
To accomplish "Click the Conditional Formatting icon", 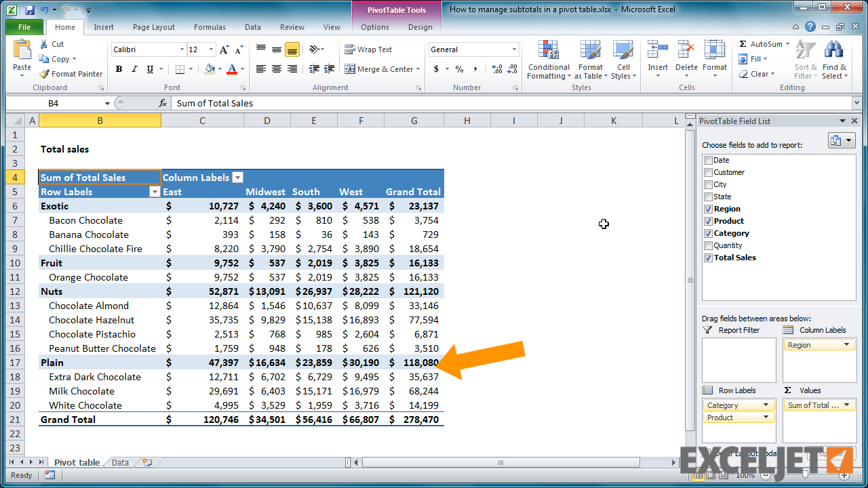I will pos(548,52).
